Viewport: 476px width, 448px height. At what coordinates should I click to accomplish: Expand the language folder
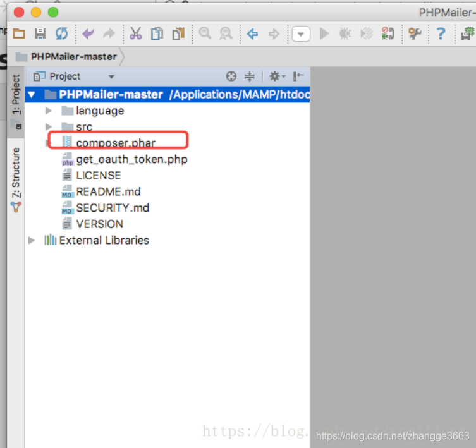point(48,111)
